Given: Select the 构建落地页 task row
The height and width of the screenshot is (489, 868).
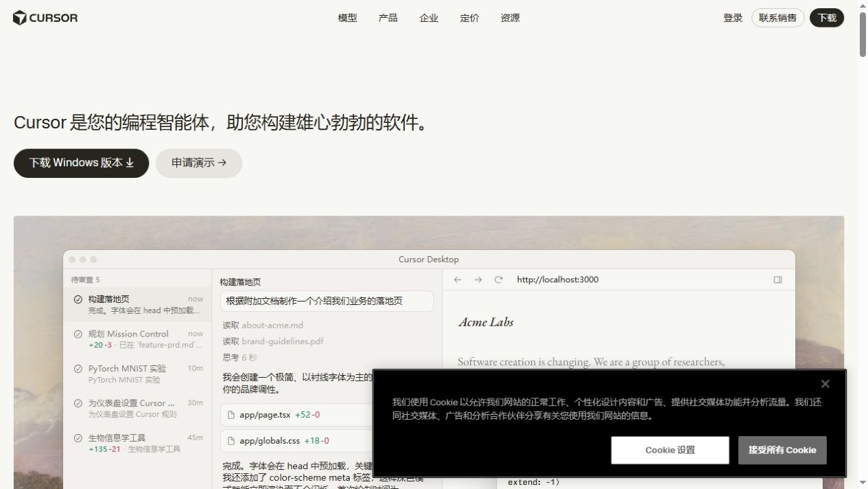Looking at the screenshot, I should click(x=137, y=304).
